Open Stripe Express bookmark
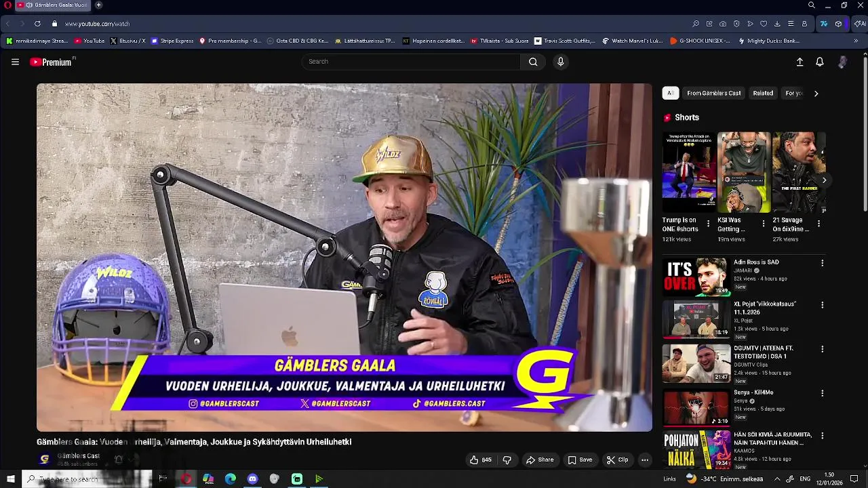Viewport: 868px width, 488px height. pyautogui.click(x=172, y=41)
